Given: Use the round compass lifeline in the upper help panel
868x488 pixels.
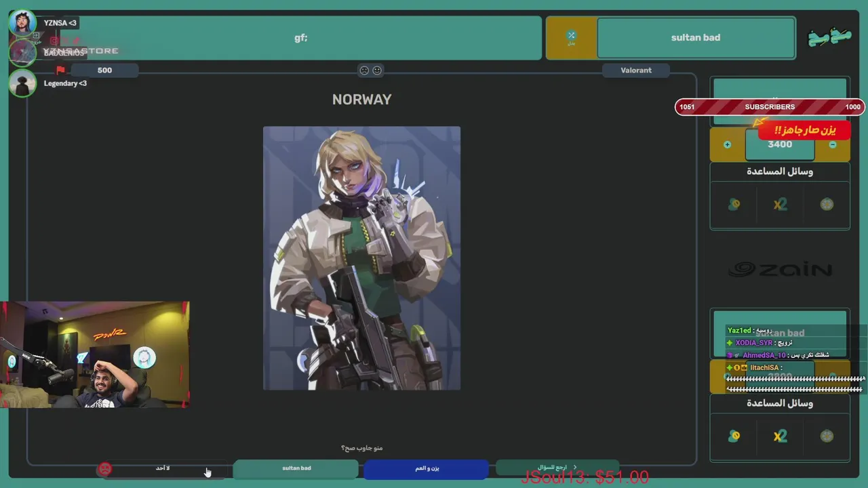Looking at the screenshot, I should click(827, 205).
